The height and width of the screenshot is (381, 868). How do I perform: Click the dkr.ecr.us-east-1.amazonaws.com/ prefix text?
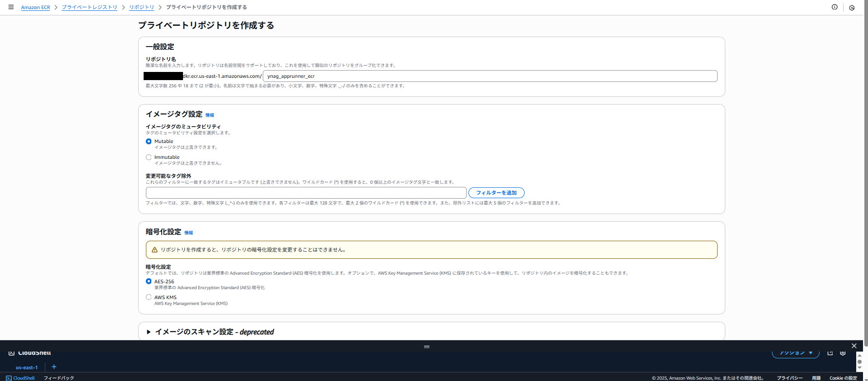[222, 76]
